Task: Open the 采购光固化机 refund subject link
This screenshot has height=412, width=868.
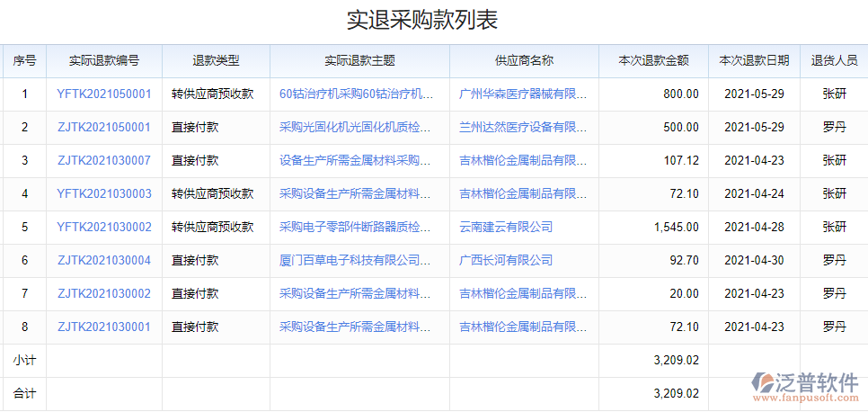Action: click(x=357, y=127)
